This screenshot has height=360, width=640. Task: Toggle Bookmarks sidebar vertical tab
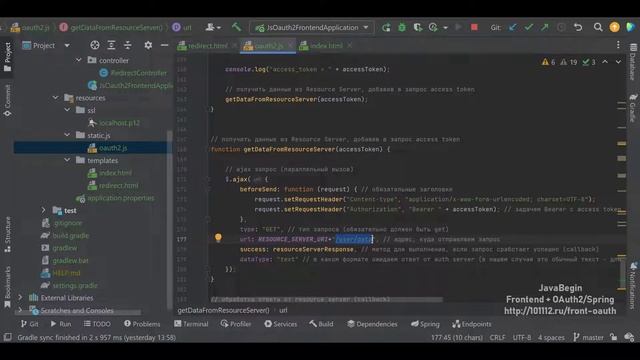7,287
